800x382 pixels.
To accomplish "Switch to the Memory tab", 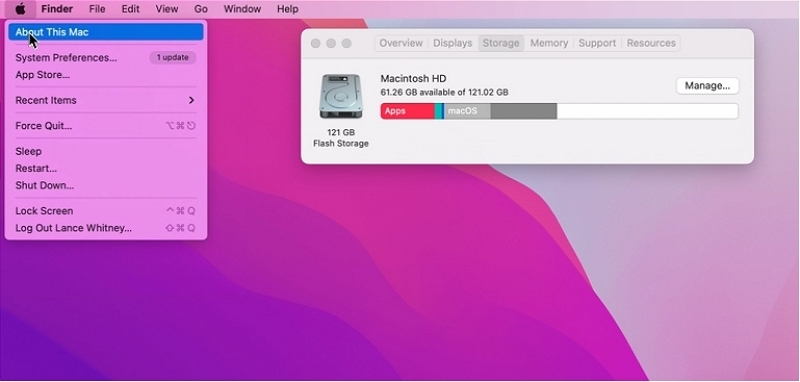I will [x=549, y=43].
